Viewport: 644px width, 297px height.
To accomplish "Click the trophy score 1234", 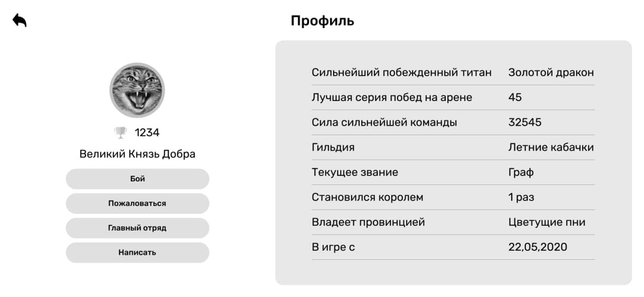I will tap(147, 133).
